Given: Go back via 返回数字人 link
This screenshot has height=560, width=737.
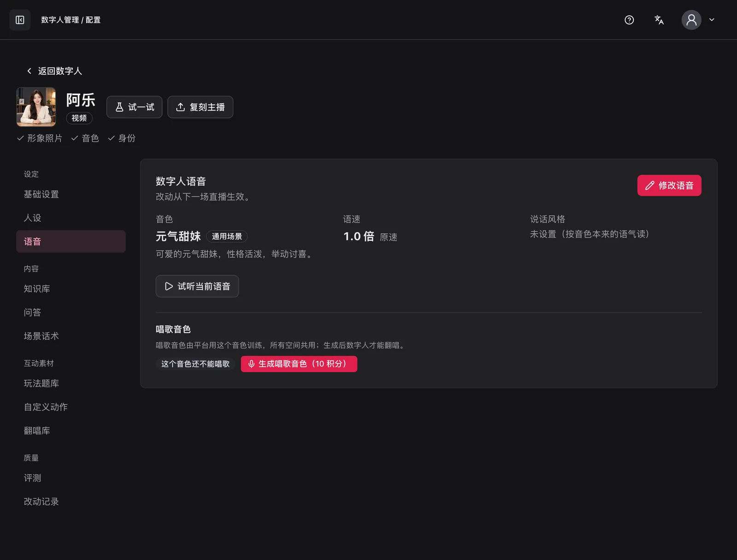Looking at the screenshot, I should coord(54,71).
